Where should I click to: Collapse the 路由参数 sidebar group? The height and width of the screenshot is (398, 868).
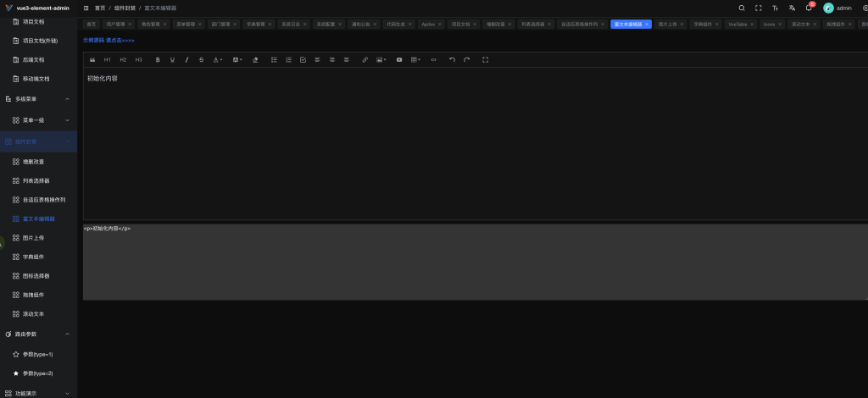coord(38,334)
